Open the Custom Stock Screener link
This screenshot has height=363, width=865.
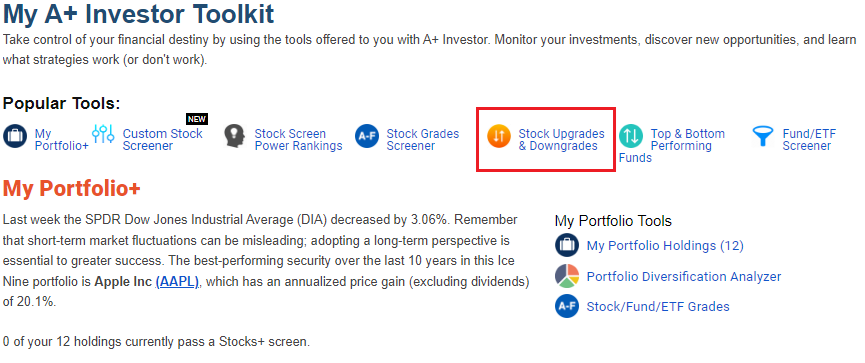click(x=163, y=140)
